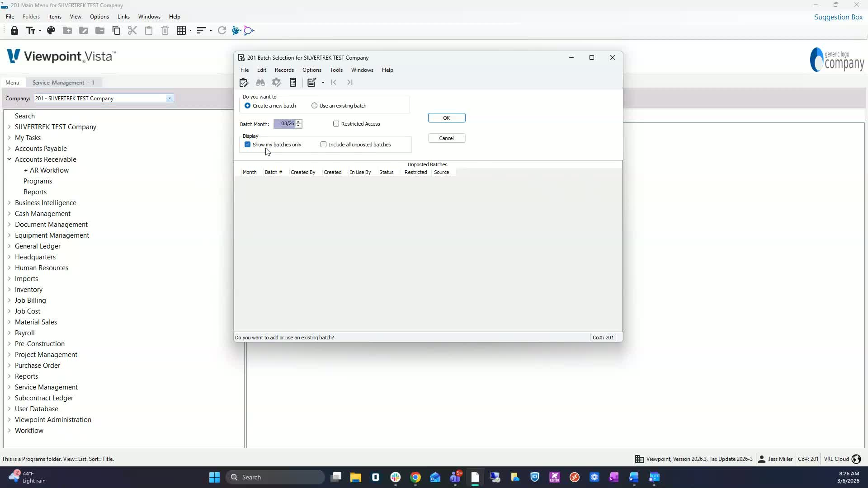The height and width of the screenshot is (488, 868).
Task: Expand the Accounts Payable folder
Action: (x=9, y=148)
